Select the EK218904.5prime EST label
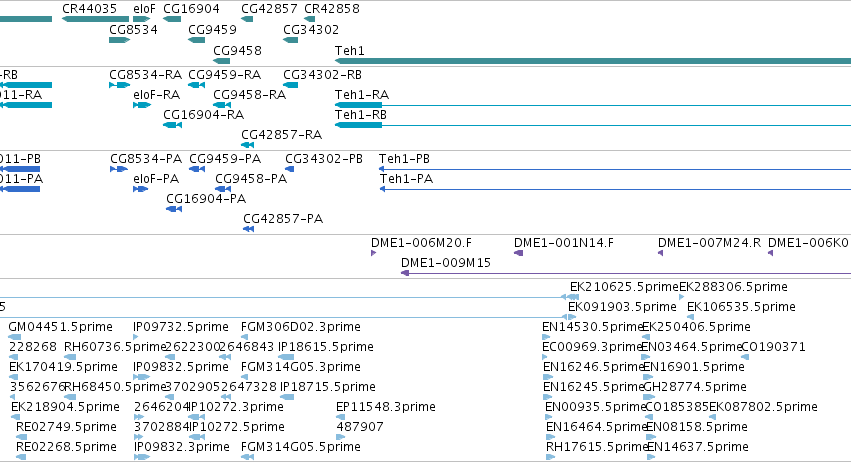The width and height of the screenshot is (851, 462). (65, 407)
